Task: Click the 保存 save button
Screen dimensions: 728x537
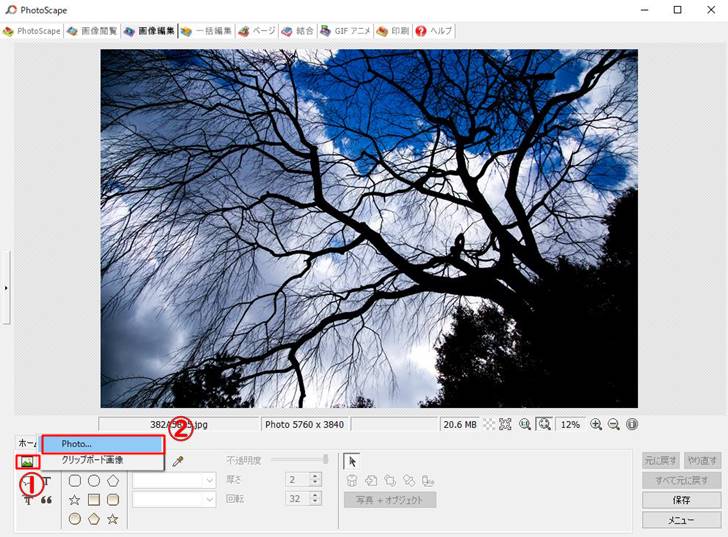Action: click(681, 500)
